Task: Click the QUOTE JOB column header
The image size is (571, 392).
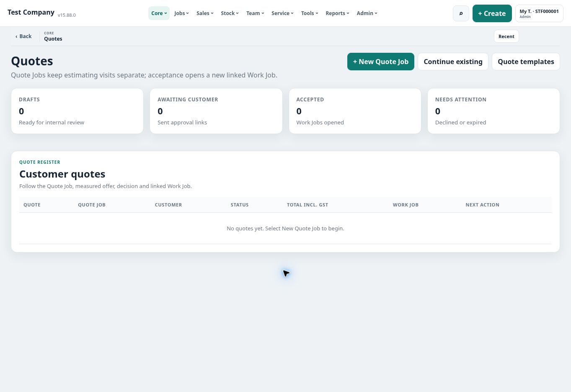Action: pos(92,205)
